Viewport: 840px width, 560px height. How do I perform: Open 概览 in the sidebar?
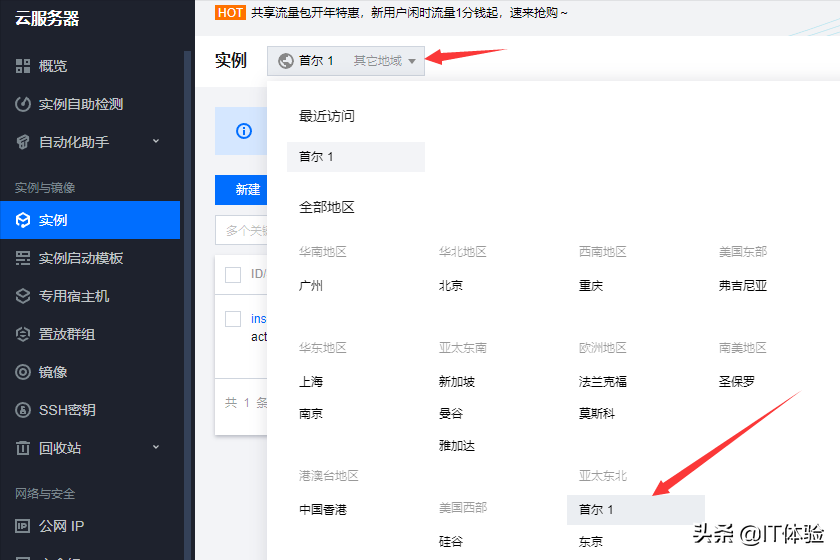(90, 66)
